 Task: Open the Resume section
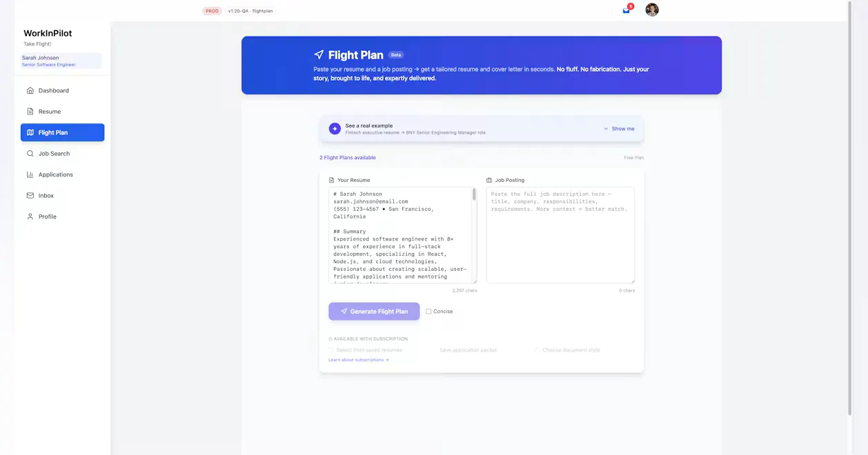coord(62,112)
